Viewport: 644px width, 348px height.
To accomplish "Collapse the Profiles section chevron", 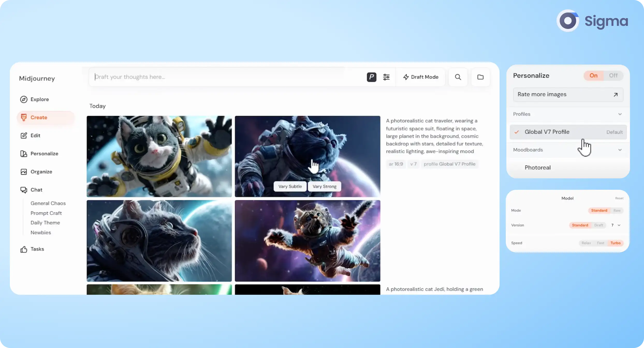I will [x=620, y=114].
